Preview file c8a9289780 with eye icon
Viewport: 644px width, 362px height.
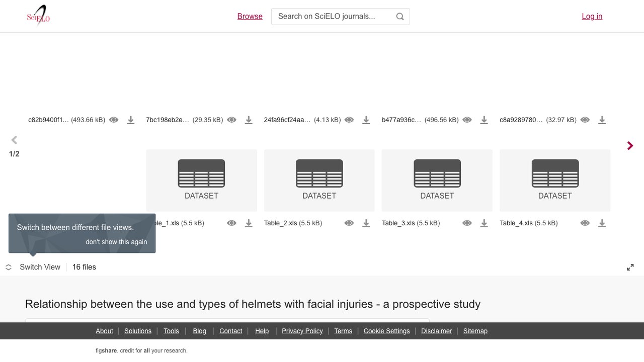tap(585, 120)
